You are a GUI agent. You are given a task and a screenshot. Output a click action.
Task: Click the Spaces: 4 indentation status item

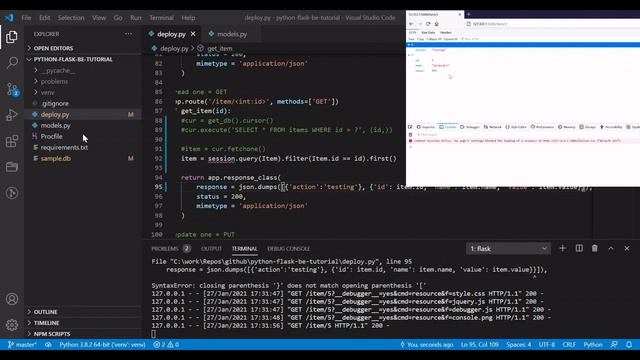[x=519, y=344]
